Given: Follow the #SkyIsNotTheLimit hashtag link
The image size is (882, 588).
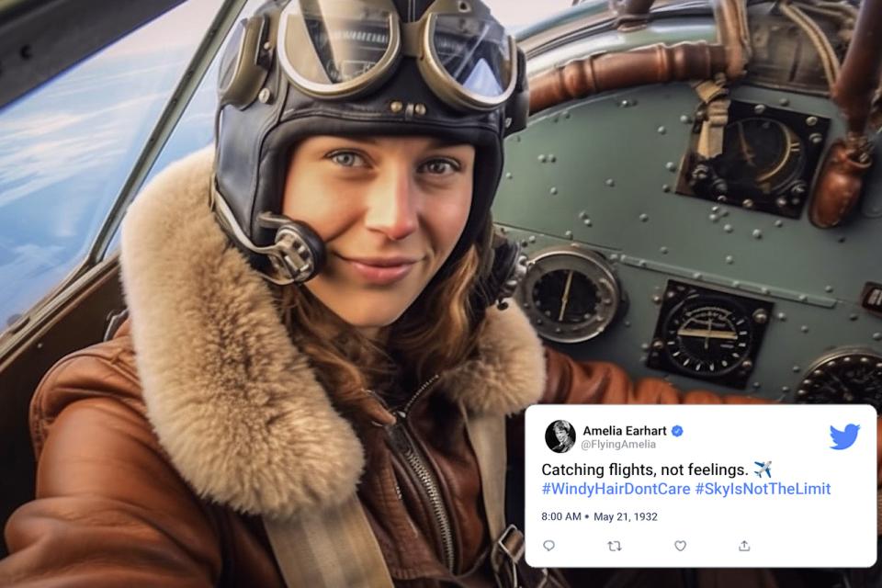Looking at the screenshot, I should 763,489.
